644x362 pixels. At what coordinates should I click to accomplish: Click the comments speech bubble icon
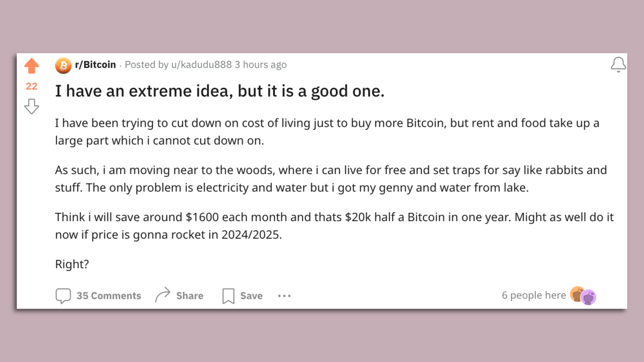[63, 296]
